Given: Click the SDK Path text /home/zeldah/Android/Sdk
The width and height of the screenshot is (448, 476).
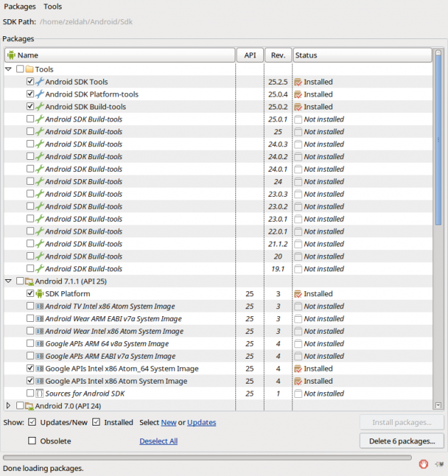Looking at the screenshot, I should click(x=86, y=22).
